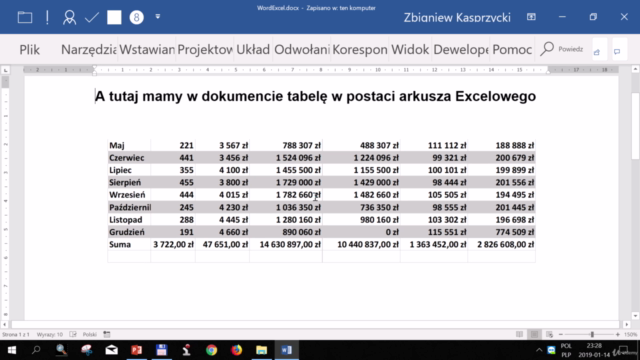Image resolution: width=640 pixels, height=360 pixels.
Task: Click the Lipiec row label cell
Action: pyautogui.click(x=129, y=170)
